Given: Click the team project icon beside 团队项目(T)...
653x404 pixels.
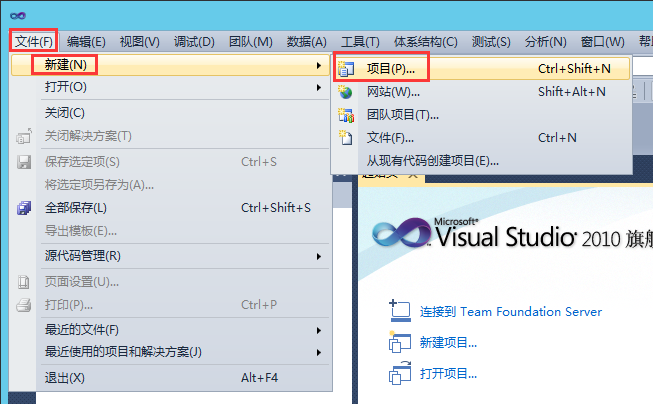Looking at the screenshot, I should coord(346,115).
